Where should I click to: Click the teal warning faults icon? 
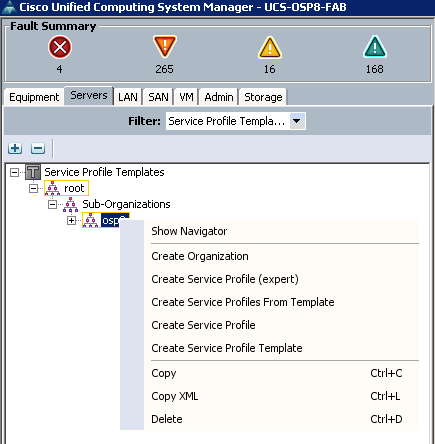375,47
